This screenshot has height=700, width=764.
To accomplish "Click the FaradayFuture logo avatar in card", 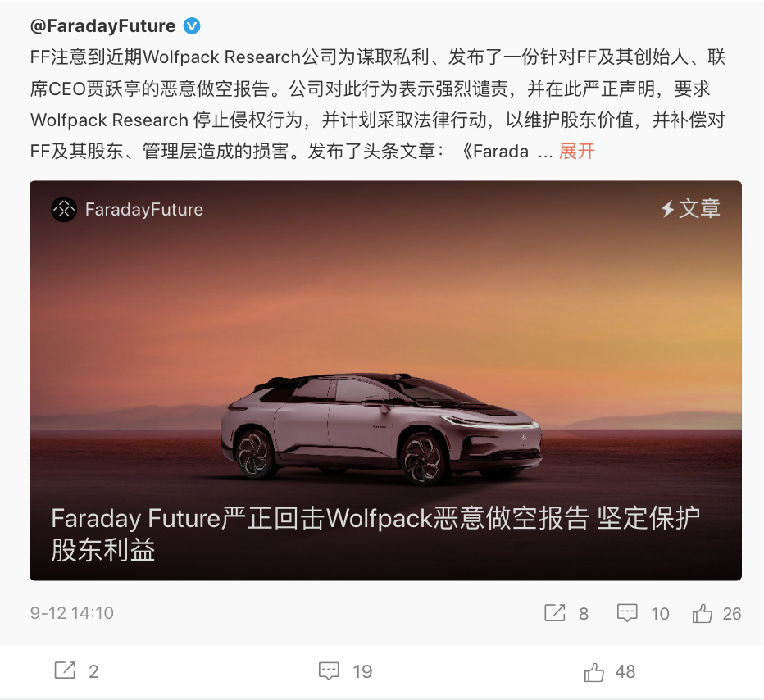I will (64, 210).
